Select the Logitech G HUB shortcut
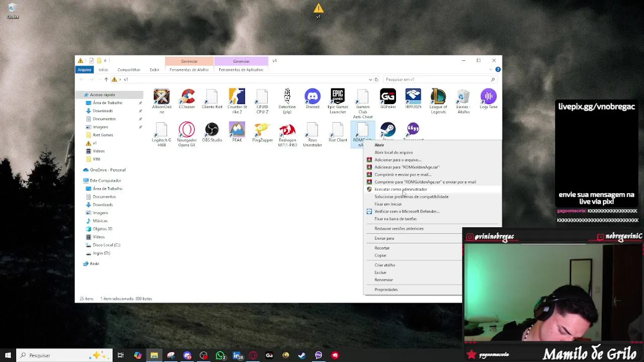The image size is (644, 362). tap(162, 135)
